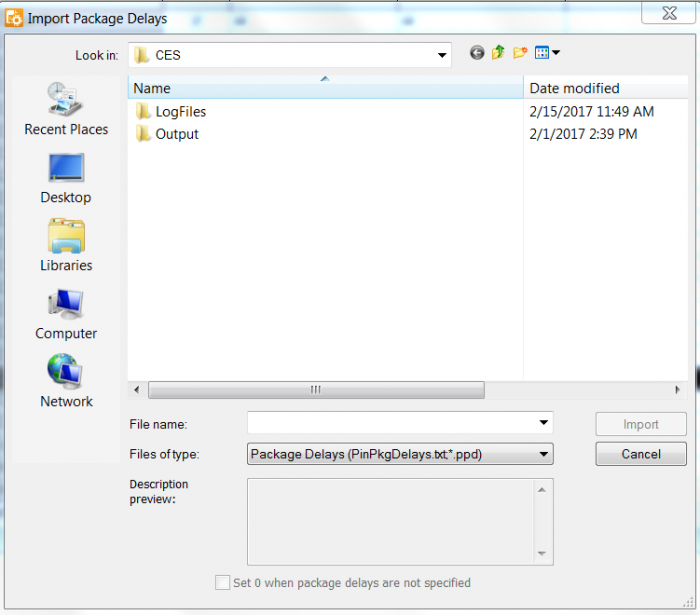Navigate up one folder level
The width and height of the screenshot is (700, 615).
click(x=499, y=53)
